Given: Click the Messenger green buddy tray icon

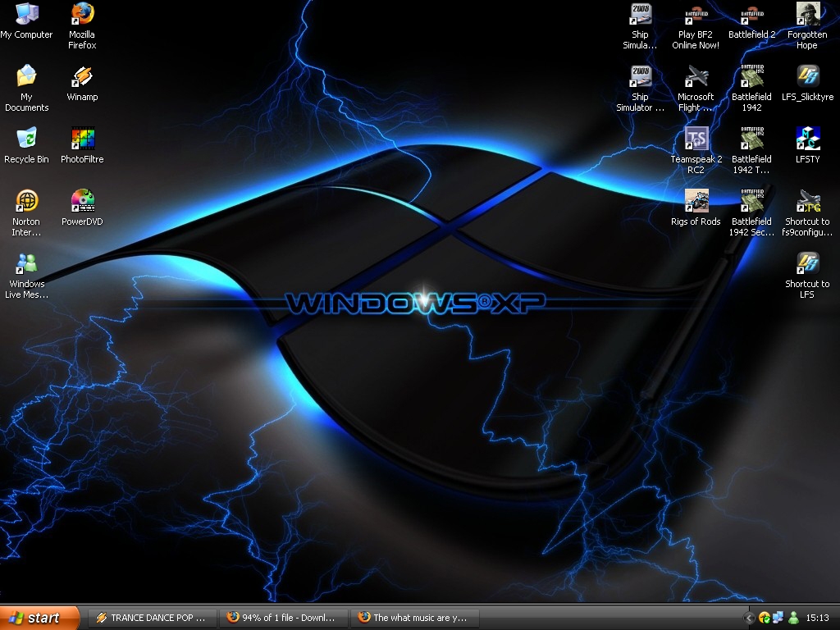Looking at the screenshot, I should click(x=793, y=619).
